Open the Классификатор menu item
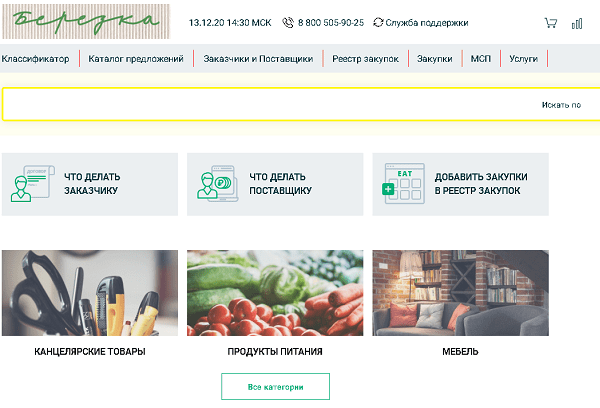 tap(35, 59)
